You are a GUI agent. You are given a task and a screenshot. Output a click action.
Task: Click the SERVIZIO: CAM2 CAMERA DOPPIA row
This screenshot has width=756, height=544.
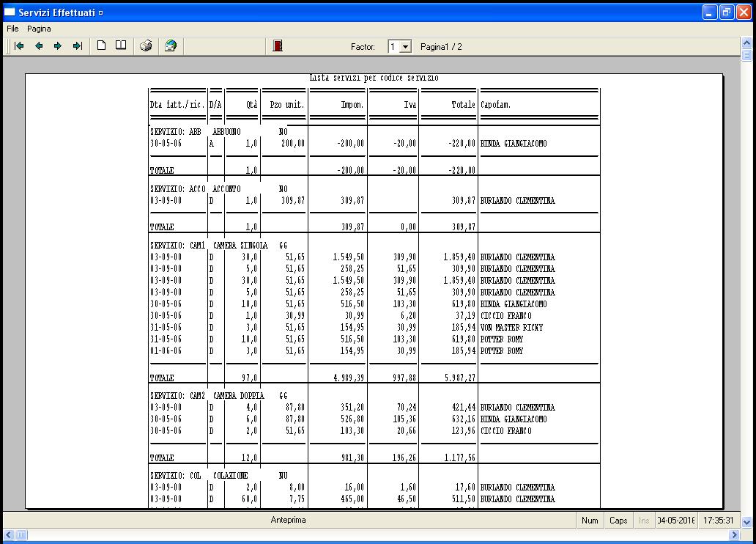[219, 395]
